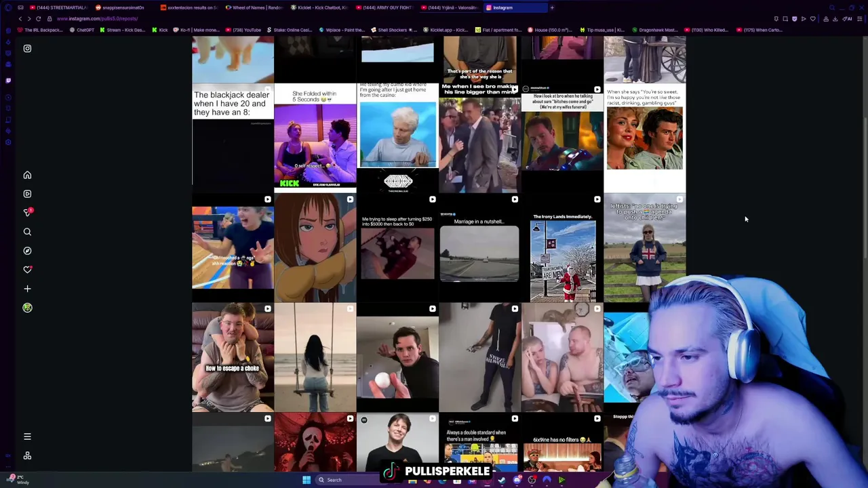
Task: Open the Wplace bookmark
Action: pyautogui.click(x=342, y=30)
